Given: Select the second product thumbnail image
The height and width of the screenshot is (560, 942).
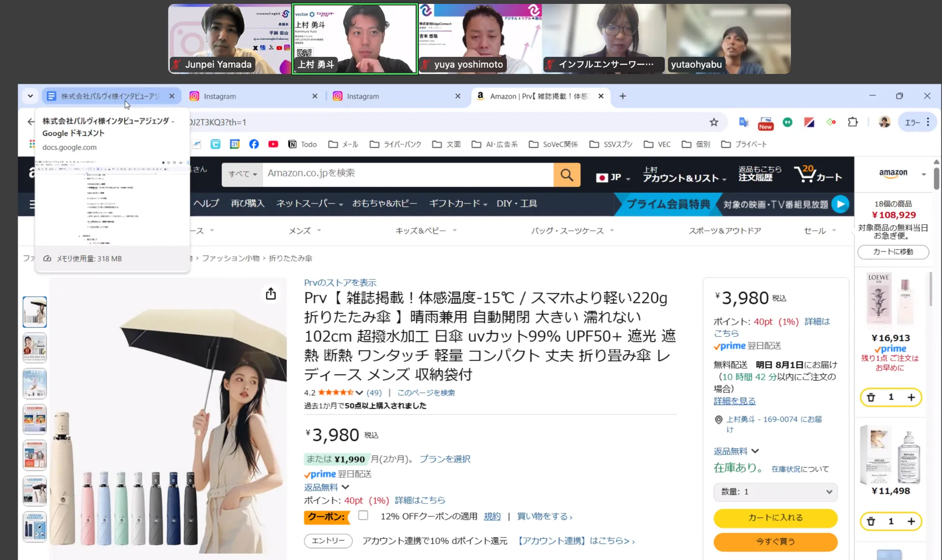Looking at the screenshot, I should 34,348.
